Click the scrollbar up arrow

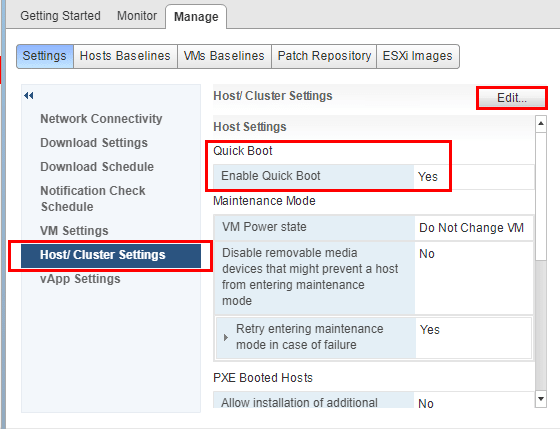coord(541,124)
